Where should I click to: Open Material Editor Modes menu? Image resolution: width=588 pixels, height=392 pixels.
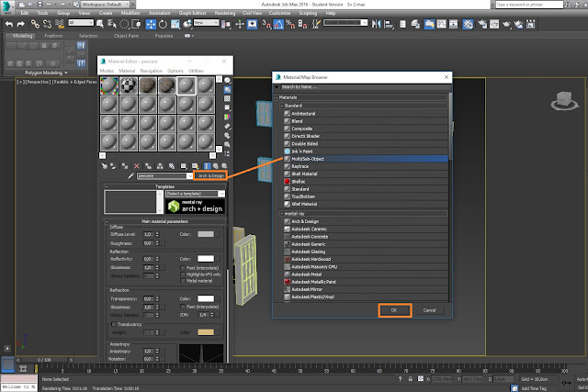click(x=107, y=71)
